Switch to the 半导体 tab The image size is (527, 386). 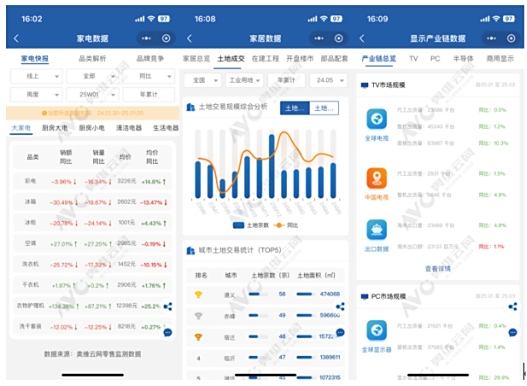(x=463, y=59)
